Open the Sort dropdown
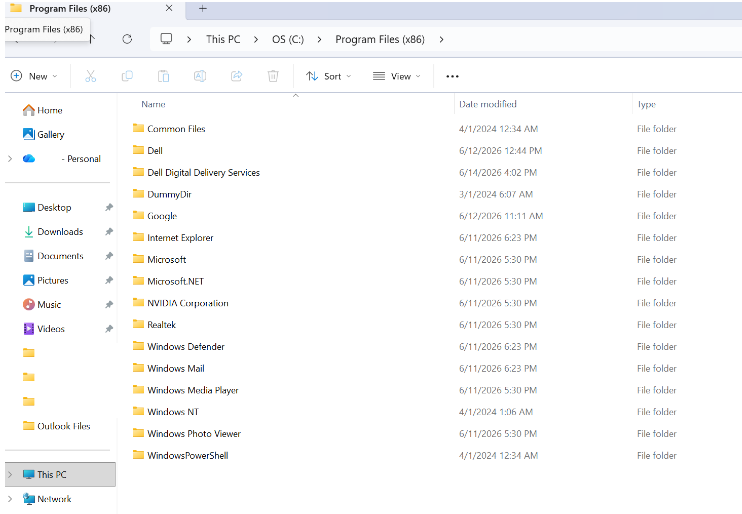The height and width of the screenshot is (514, 742). point(328,76)
